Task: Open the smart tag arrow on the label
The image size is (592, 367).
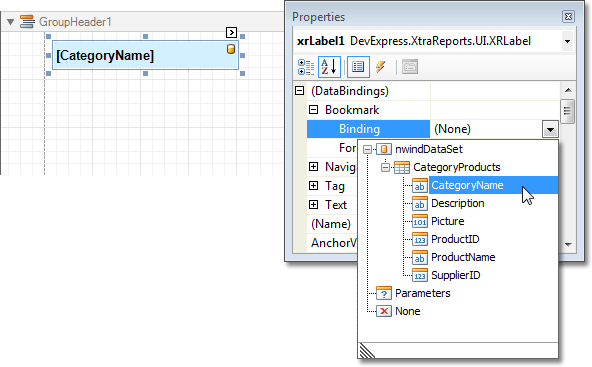Action: [231, 32]
